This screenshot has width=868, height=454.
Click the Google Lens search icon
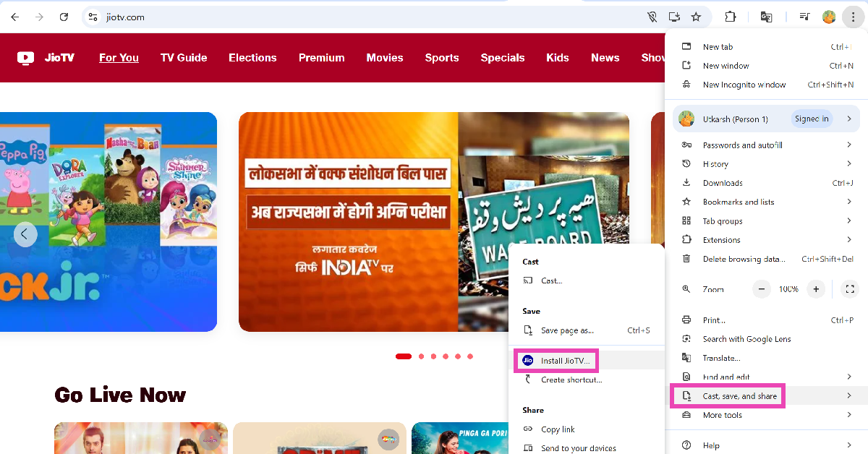[686, 339]
